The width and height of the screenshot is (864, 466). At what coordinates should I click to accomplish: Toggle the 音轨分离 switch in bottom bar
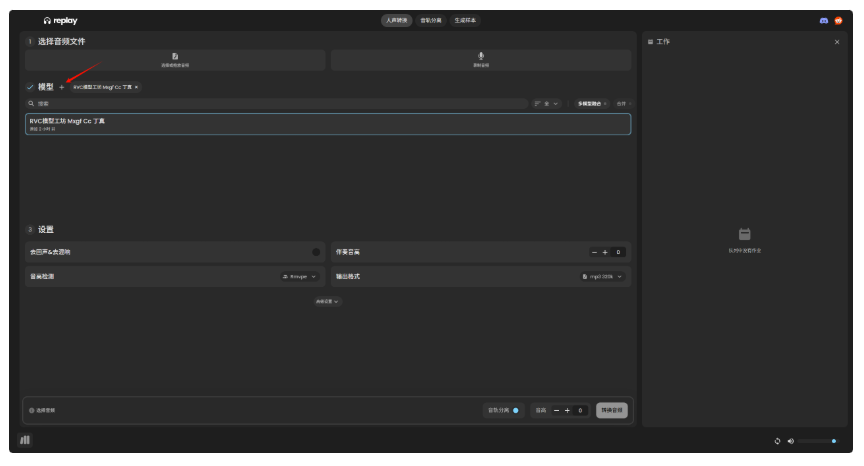coord(515,410)
